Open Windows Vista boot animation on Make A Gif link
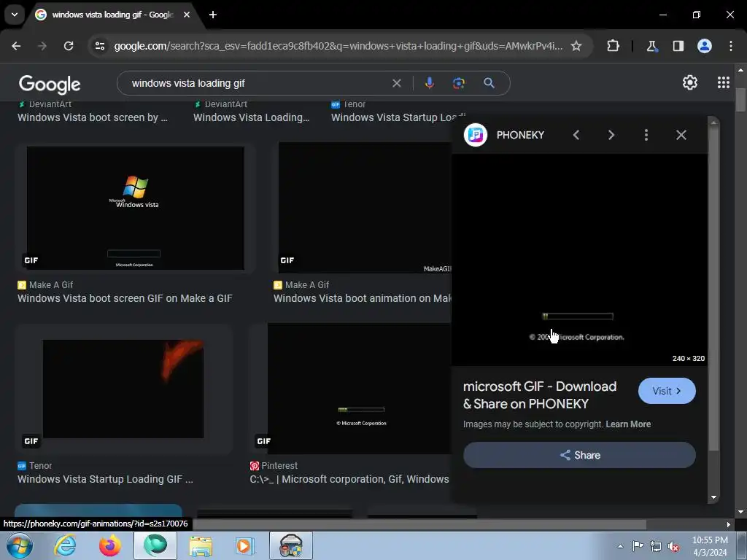 pyautogui.click(x=363, y=298)
